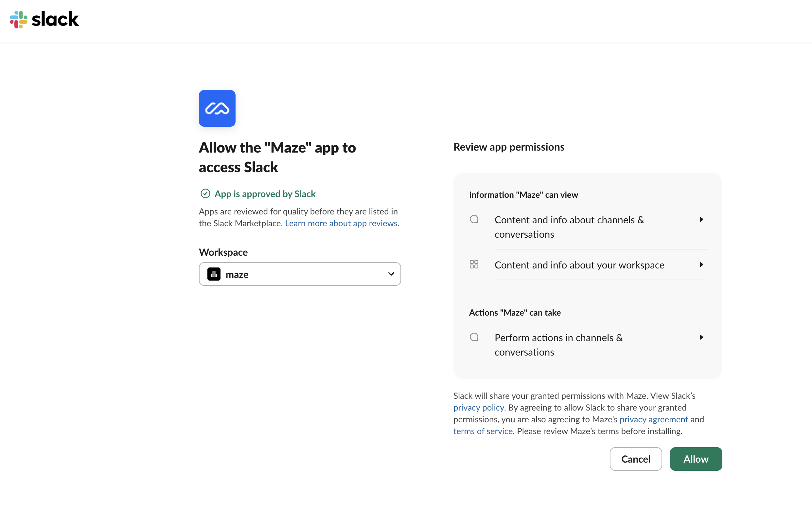
Task: Open Maze's privacy agreement link
Action: tap(654, 419)
